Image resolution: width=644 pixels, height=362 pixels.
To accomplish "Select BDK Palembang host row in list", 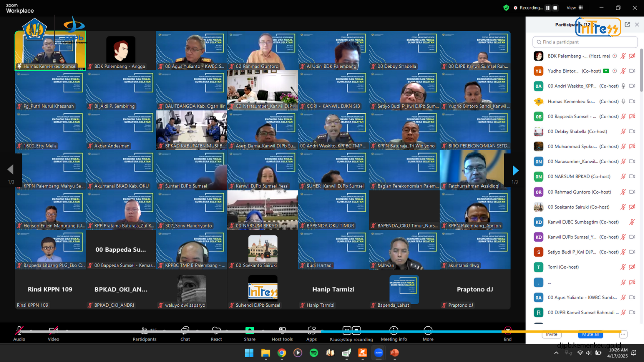I will pyautogui.click(x=586, y=56).
